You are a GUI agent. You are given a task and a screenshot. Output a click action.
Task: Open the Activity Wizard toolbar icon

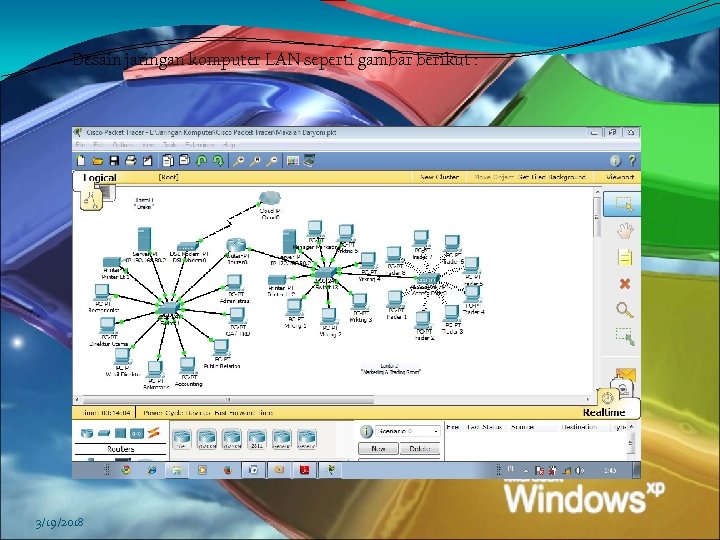click(147, 160)
